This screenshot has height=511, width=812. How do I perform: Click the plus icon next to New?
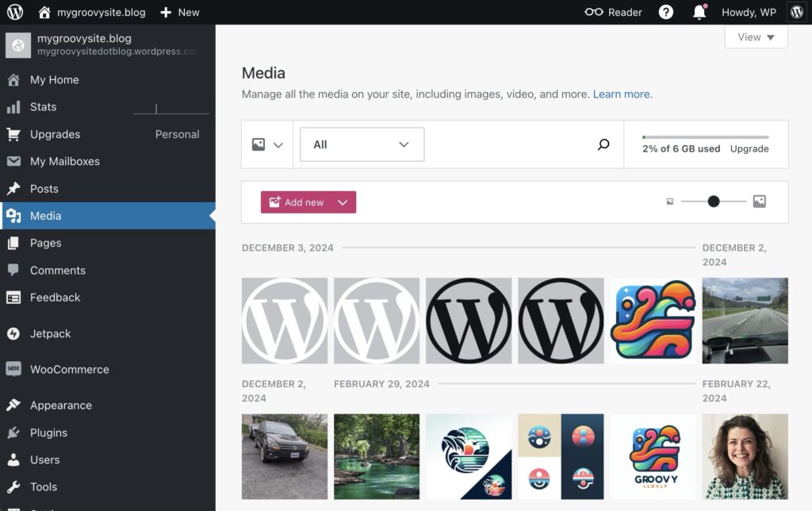(166, 12)
